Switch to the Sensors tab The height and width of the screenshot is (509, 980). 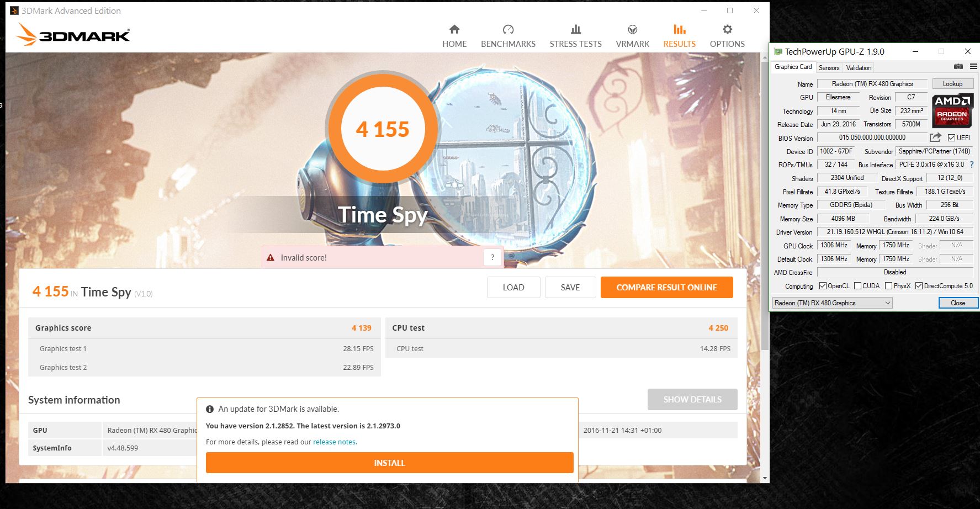point(829,68)
